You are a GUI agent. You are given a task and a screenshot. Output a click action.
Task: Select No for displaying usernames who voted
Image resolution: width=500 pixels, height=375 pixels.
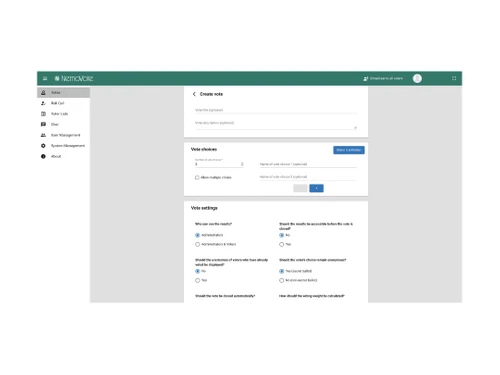point(197,271)
